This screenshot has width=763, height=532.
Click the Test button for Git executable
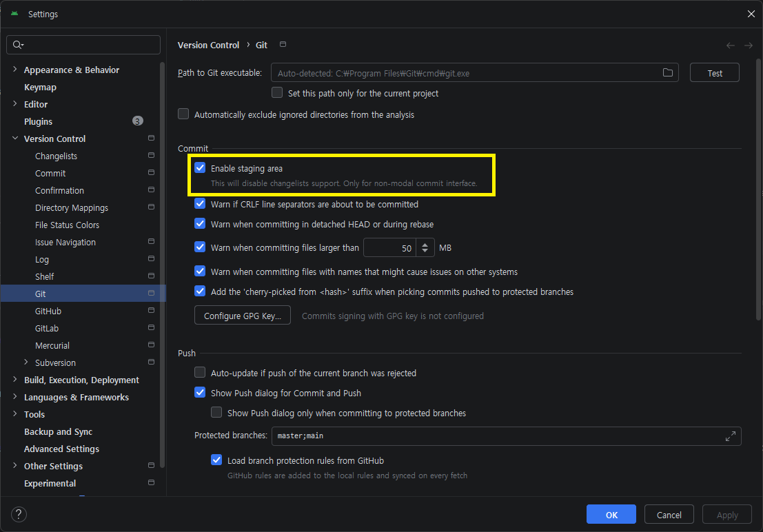[714, 72]
